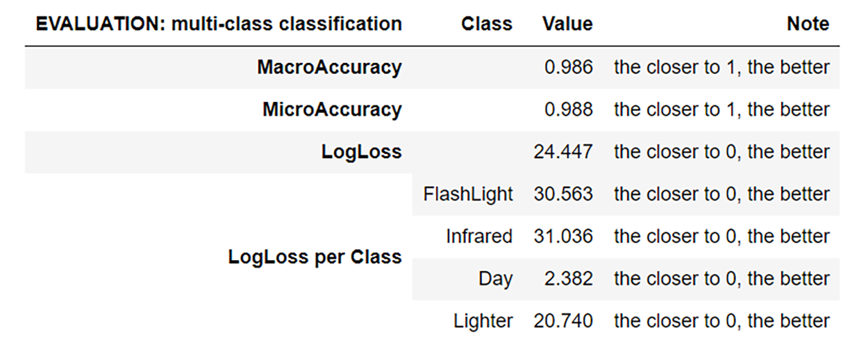Click the note in the MacroAccuracy row
The height and width of the screenshot is (360, 868).
721,67
